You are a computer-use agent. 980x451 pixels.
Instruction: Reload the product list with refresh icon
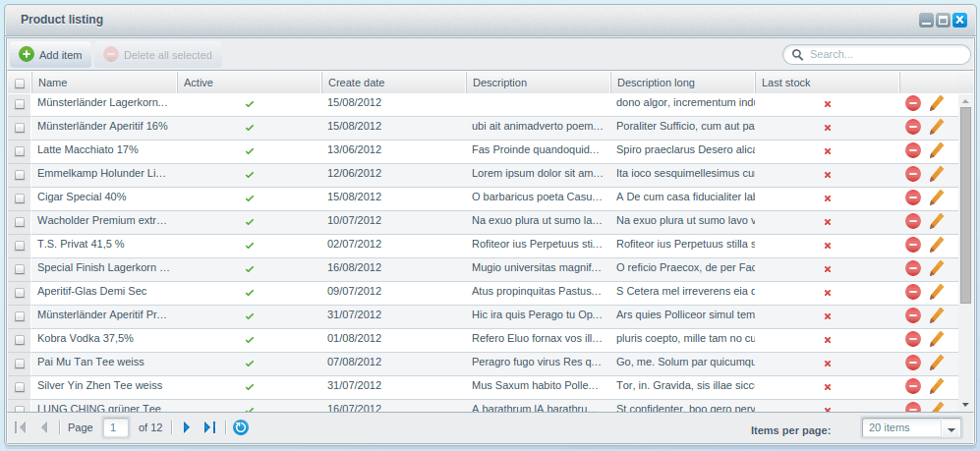point(241,427)
